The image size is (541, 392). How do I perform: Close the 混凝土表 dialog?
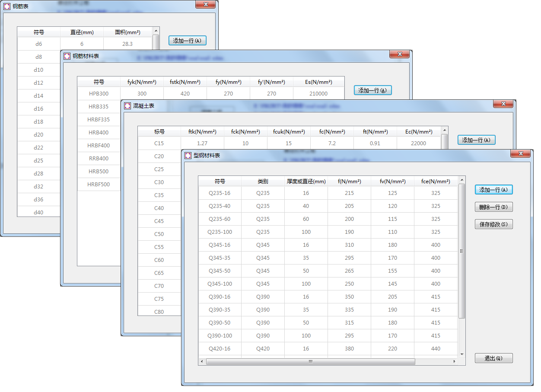(503, 104)
